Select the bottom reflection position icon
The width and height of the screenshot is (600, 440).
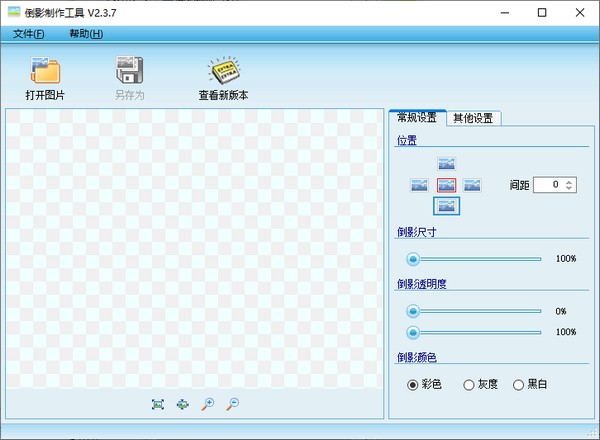point(447,206)
